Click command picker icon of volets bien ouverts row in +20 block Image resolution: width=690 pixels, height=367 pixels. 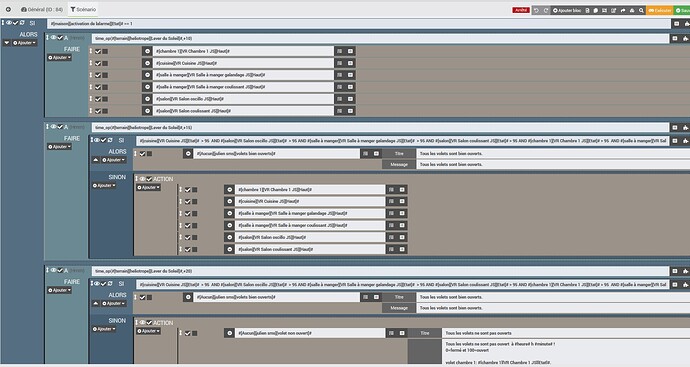(365, 297)
